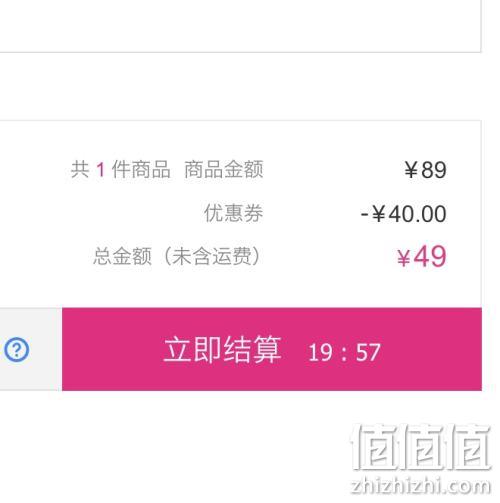The height and width of the screenshot is (503, 500).
Task: Click the 商品金额 label
Action: click(x=224, y=169)
